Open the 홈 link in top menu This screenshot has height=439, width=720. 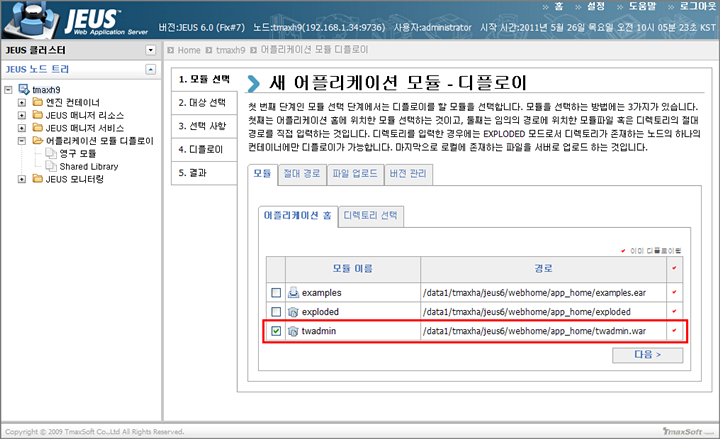pos(558,6)
